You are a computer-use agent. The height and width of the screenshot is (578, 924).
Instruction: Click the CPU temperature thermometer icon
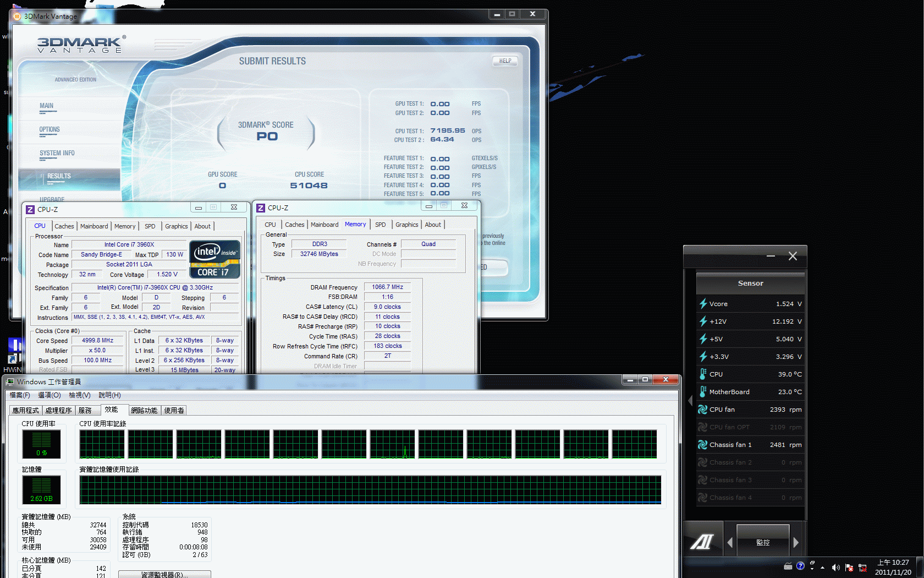tap(703, 374)
